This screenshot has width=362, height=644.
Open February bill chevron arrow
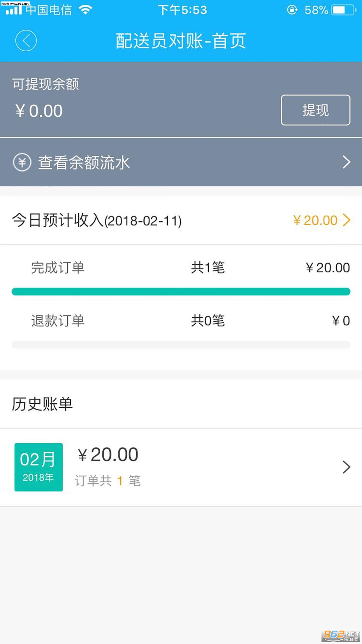pyautogui.click(x=346, y=467)
